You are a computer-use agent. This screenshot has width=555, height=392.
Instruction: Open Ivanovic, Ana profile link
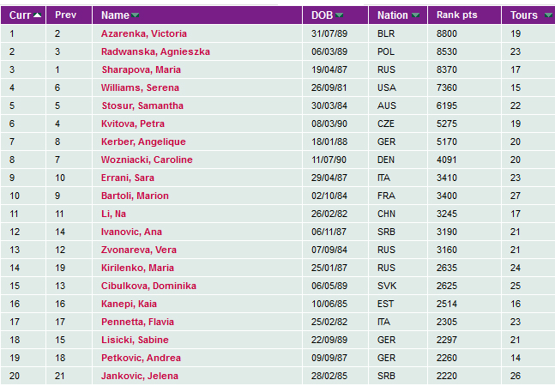click(x=131, y=232)
